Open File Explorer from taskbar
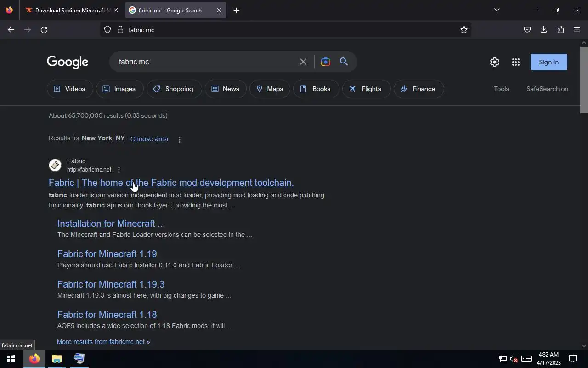The width and height of the screenshot is (588, 368). [x=57, y=359]
